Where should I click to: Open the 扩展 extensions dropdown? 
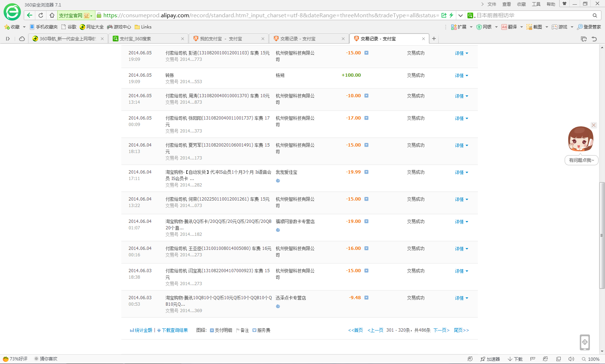(x=462, y=27)
